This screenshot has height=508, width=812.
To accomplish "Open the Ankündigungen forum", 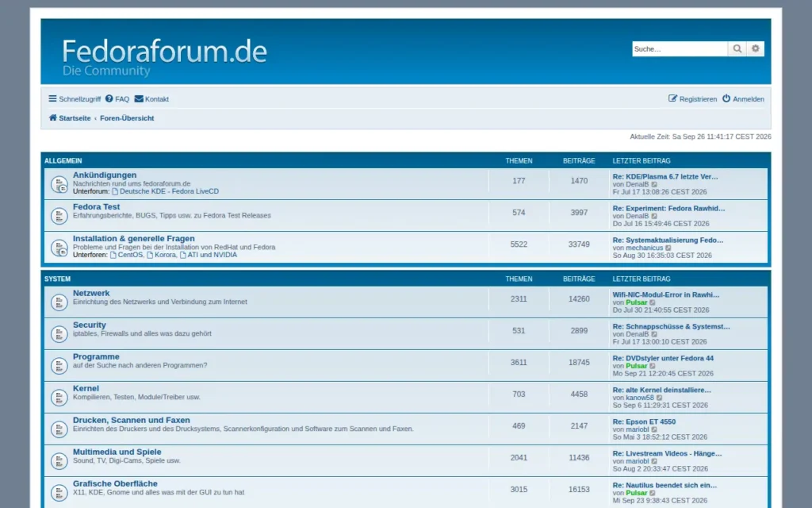I will [105, 175].
